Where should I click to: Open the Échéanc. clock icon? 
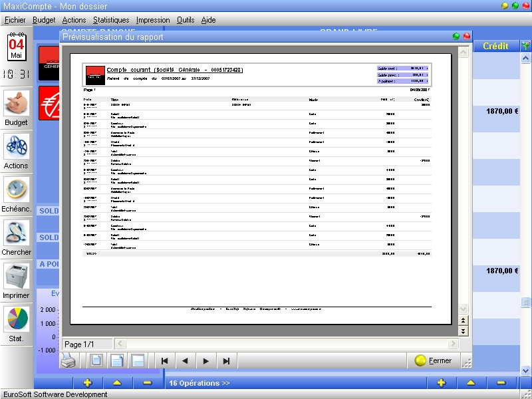pyautogui.click(x=16, y=194)
